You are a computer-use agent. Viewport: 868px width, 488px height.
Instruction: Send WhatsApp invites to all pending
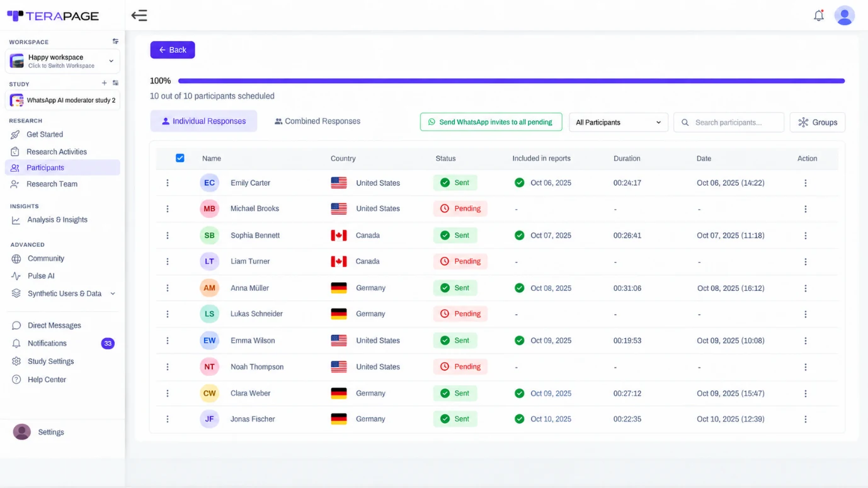pyautogui.click(x=491, y=122)
